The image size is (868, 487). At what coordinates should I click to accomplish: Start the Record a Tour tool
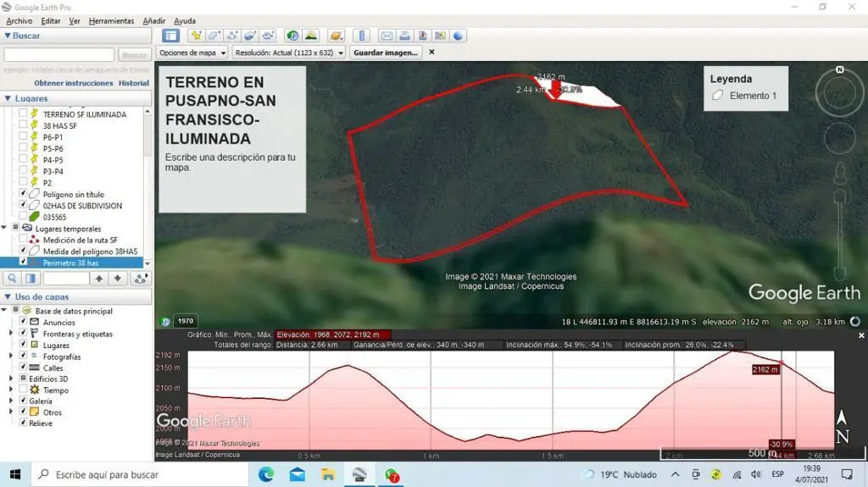[269, 36]
